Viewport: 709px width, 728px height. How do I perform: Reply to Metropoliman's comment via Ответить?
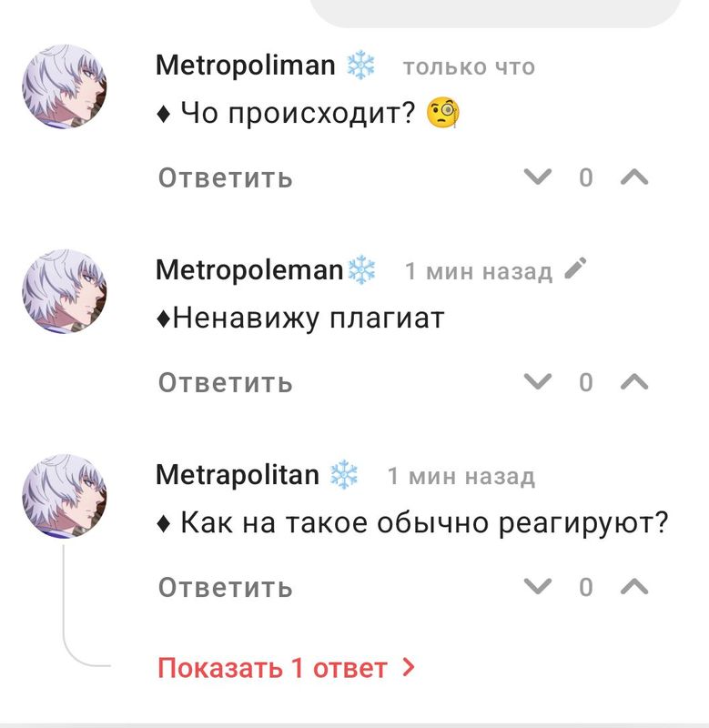click(225, 177)
